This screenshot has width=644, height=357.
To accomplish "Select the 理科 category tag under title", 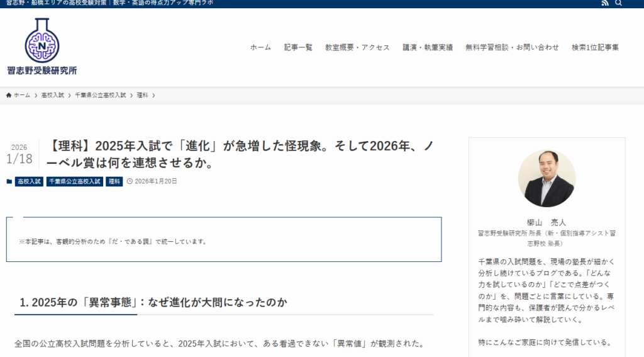I will (x=114, y=181).
